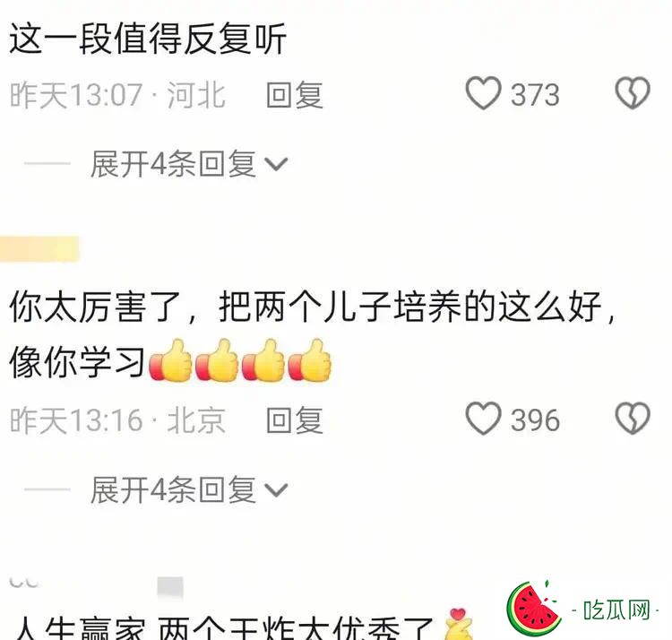672x640 pixels.
Task: Tap the finger-heart emoji in last comment
Action: click(x=458, y=624)
